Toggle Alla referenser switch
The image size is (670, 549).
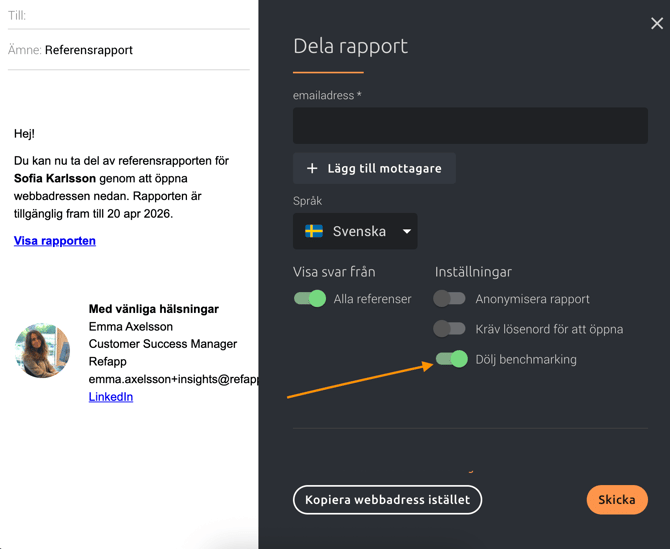pyautogui.click(x=310, y=298)
